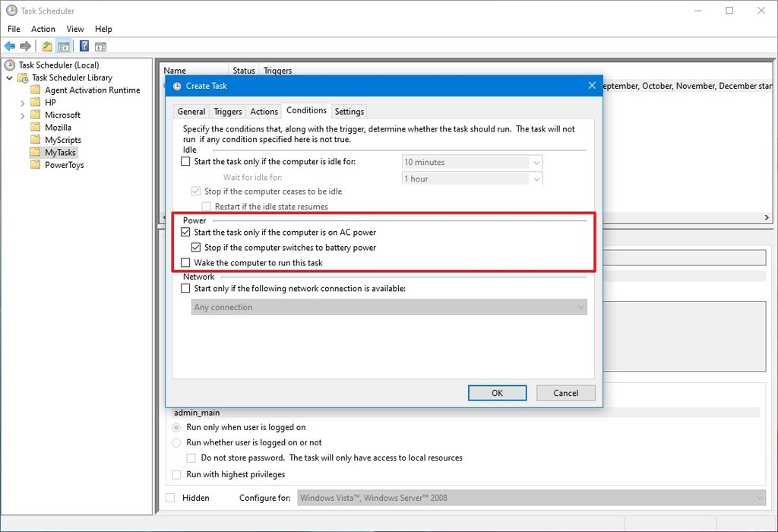Toggle the Show/Hide Action Pane toolbar icon
The height and width of the screenshot is (532, 778).
pyautogui.click(x=102, y=46)
